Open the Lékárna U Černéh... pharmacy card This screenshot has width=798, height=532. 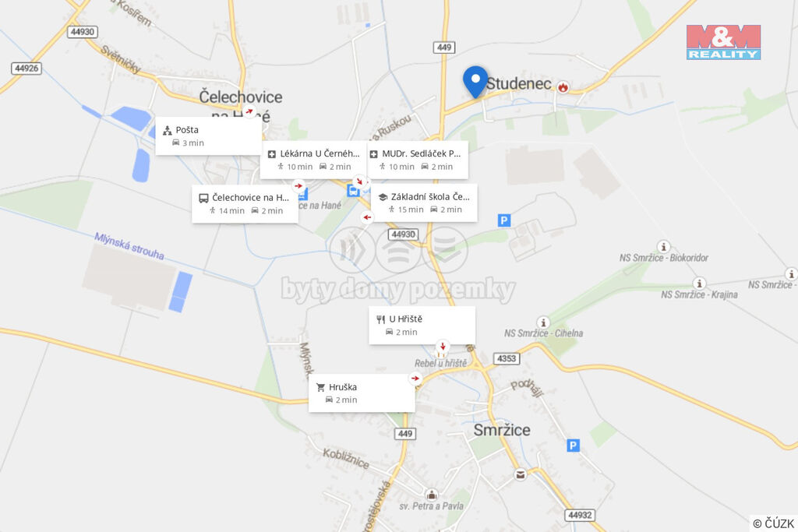pos(313,160)
